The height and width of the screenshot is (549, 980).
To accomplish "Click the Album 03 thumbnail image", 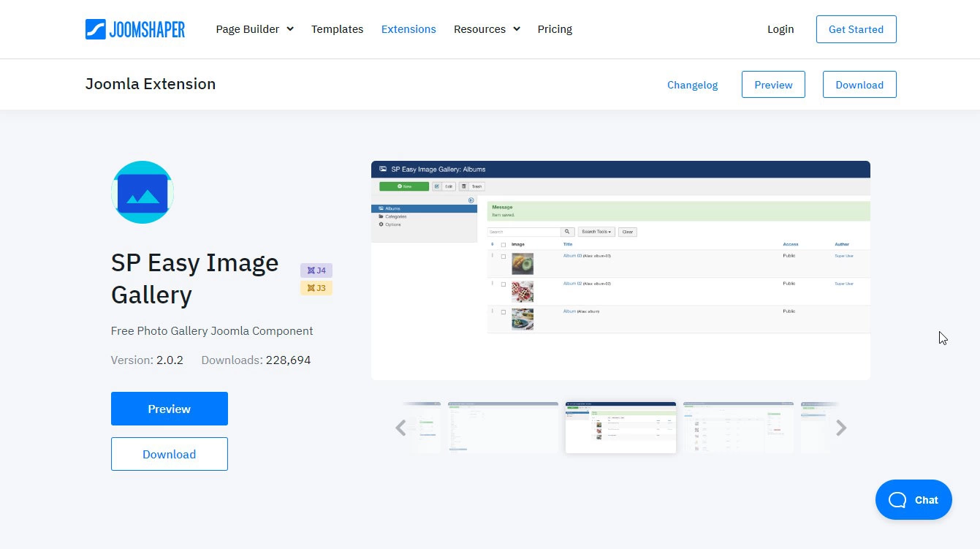I will click(523, 264).
